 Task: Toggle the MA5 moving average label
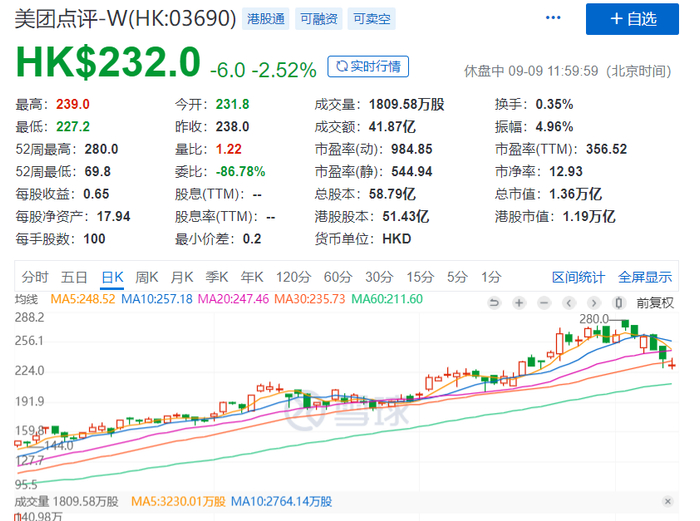point(83,299)
